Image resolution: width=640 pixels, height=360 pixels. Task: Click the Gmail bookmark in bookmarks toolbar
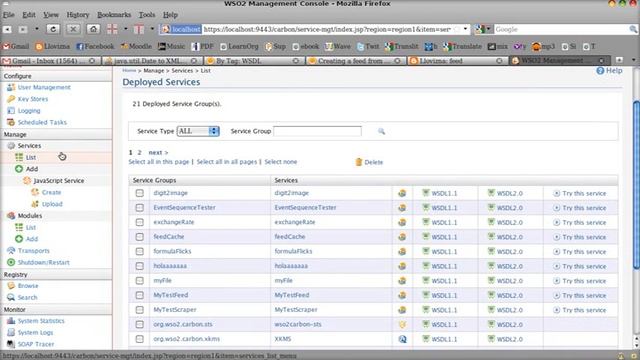click(16, 47)
